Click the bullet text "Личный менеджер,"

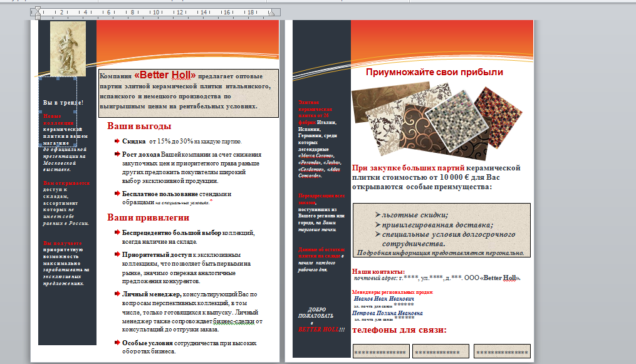click(x=152, y=294)
